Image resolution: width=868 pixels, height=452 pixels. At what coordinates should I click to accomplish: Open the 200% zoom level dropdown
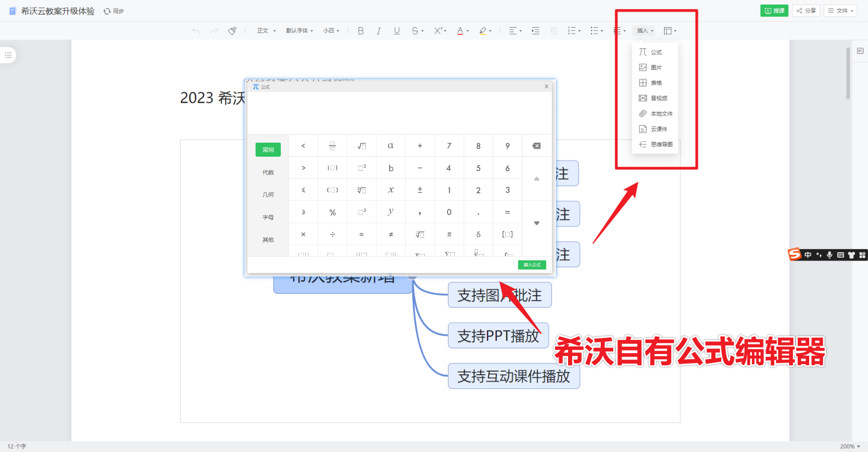click(x=850, y=446)
